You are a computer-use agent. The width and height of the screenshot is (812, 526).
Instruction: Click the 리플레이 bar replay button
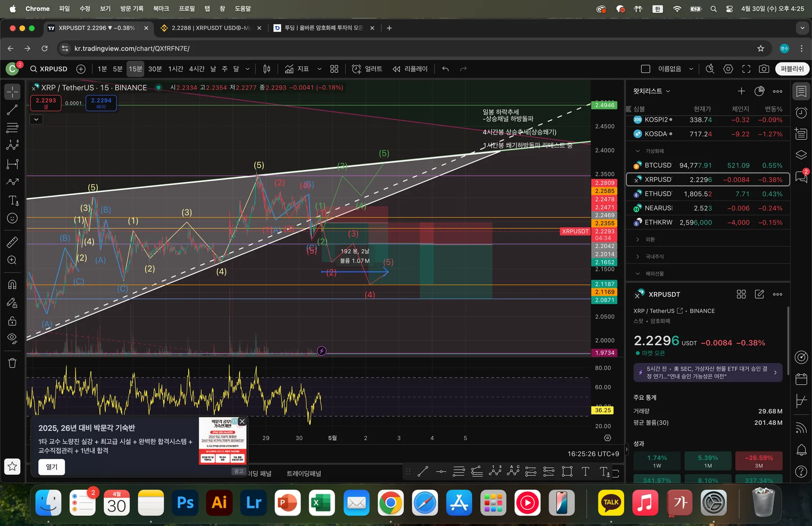coord(410,69)
